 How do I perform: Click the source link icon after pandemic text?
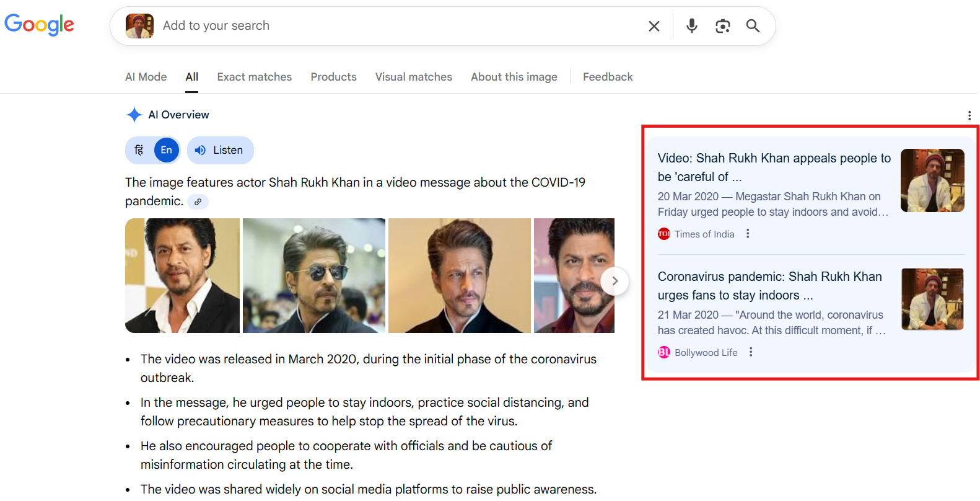(198, 202)
